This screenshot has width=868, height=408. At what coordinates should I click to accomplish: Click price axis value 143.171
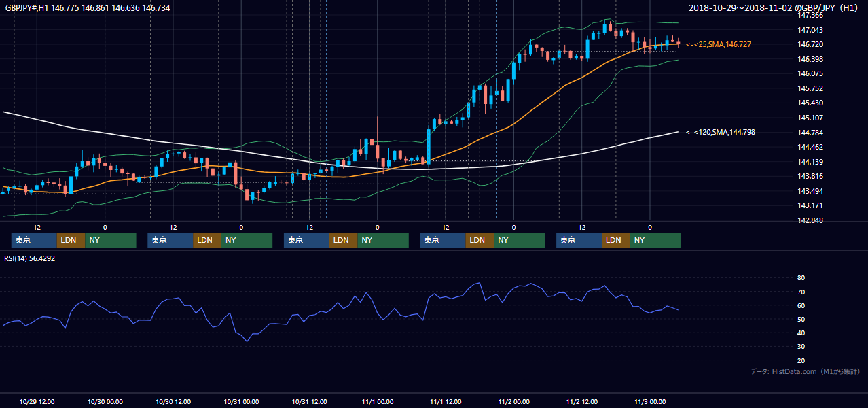pos(810,205)
